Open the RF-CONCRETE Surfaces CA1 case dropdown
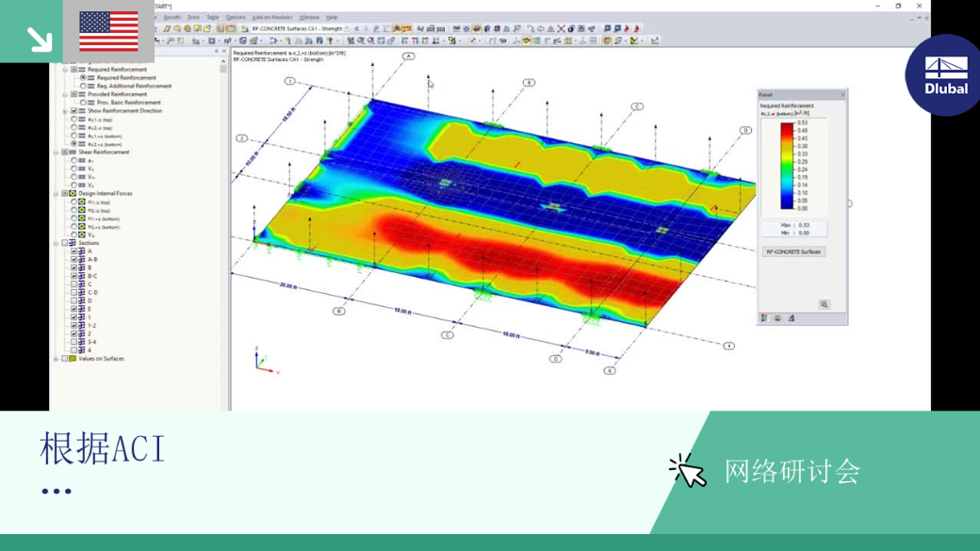This screenshot has height=551, width=980. 347,29
